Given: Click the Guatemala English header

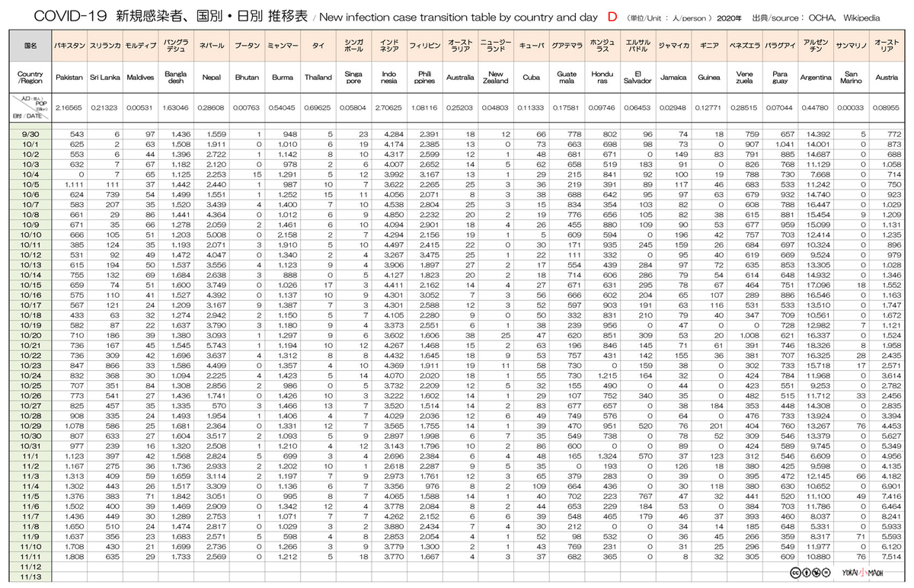Looking at the screenshot, I should tap(567, 78).
